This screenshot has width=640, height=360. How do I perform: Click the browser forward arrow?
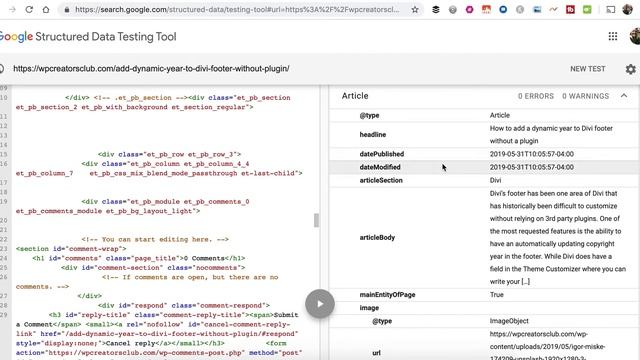(12, 9)
